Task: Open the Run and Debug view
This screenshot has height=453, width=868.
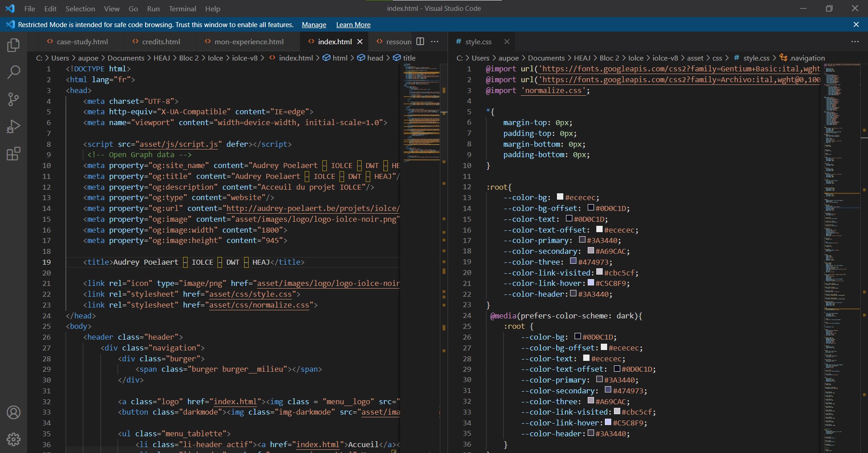Action: [x=14, y=126]
